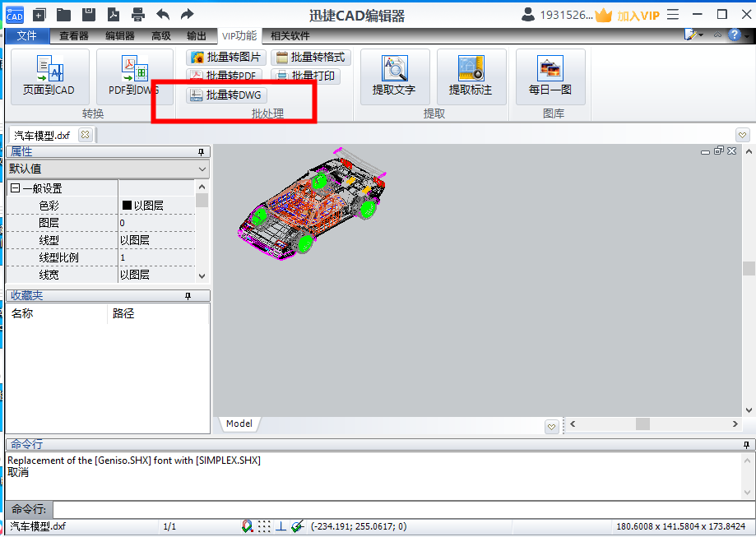Click the car model drawing in viewport

click(312, 205)
